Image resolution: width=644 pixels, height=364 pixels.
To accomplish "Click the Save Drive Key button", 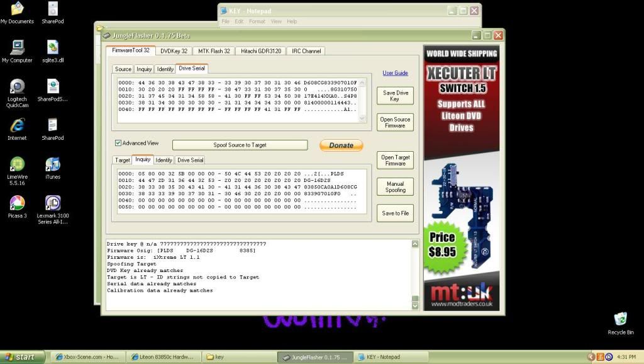I will 395,96.
